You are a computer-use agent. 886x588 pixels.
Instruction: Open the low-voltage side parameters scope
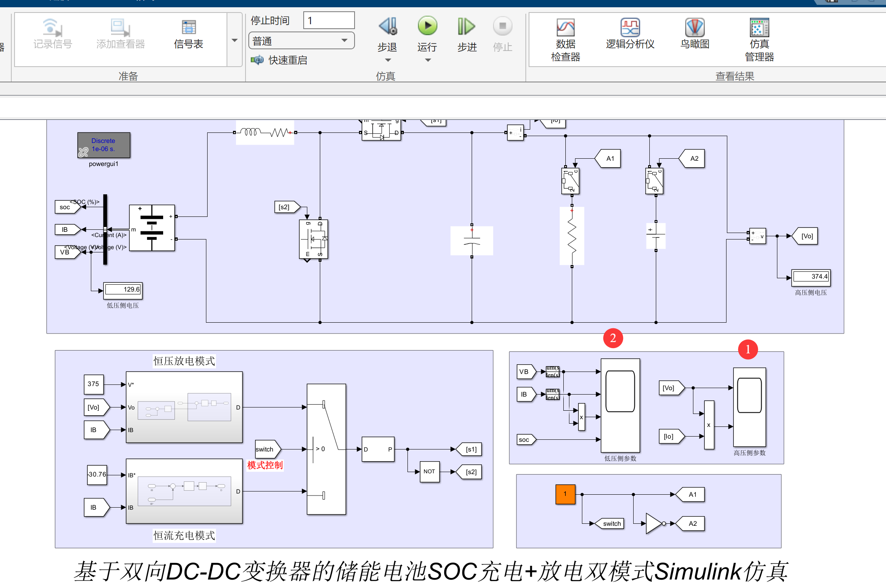click(620, 405)
